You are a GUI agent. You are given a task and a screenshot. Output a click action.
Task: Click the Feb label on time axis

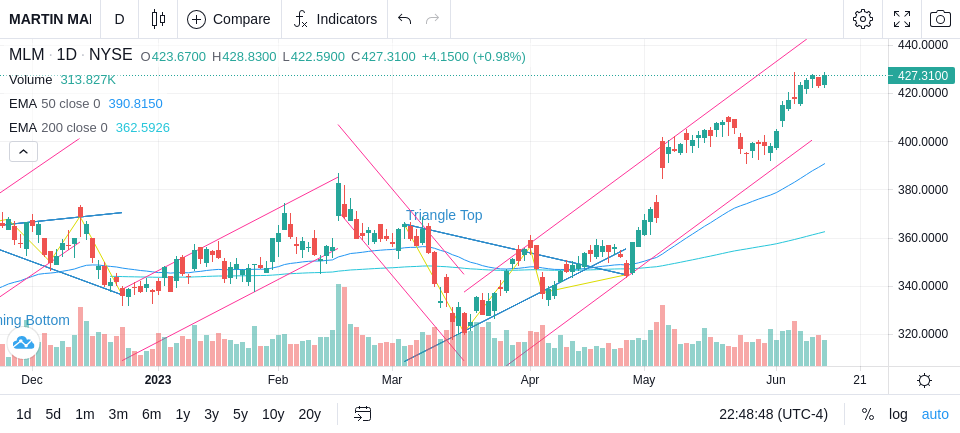[x=278, y=380]
